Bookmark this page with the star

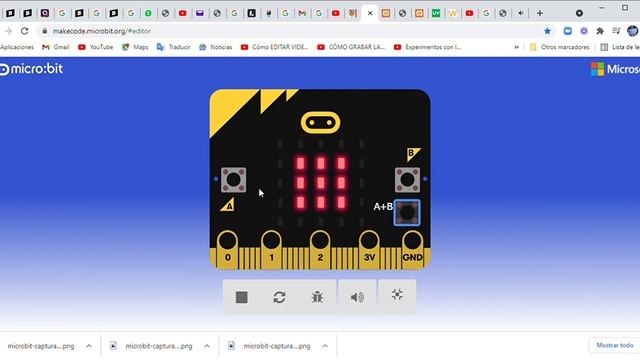547,31
